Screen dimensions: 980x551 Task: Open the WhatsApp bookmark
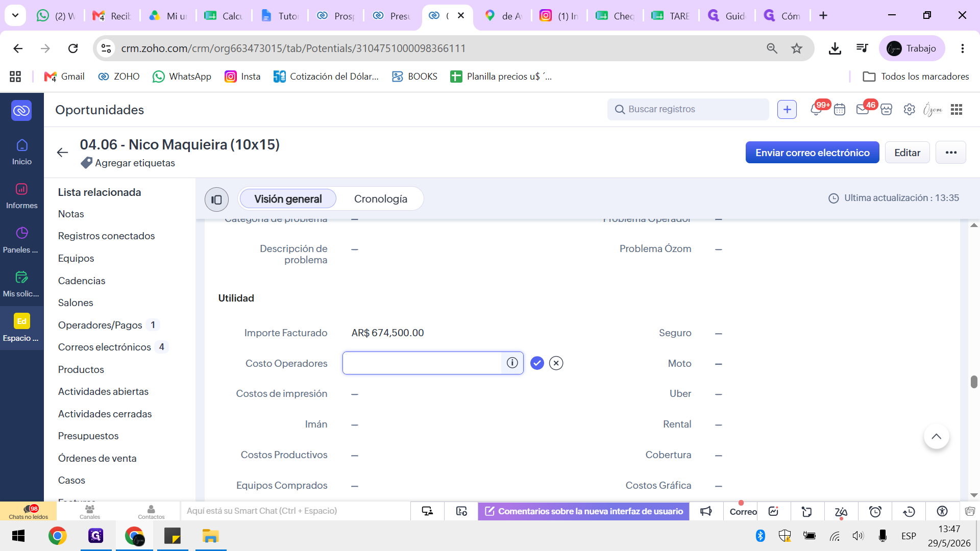tap(182, 77)
